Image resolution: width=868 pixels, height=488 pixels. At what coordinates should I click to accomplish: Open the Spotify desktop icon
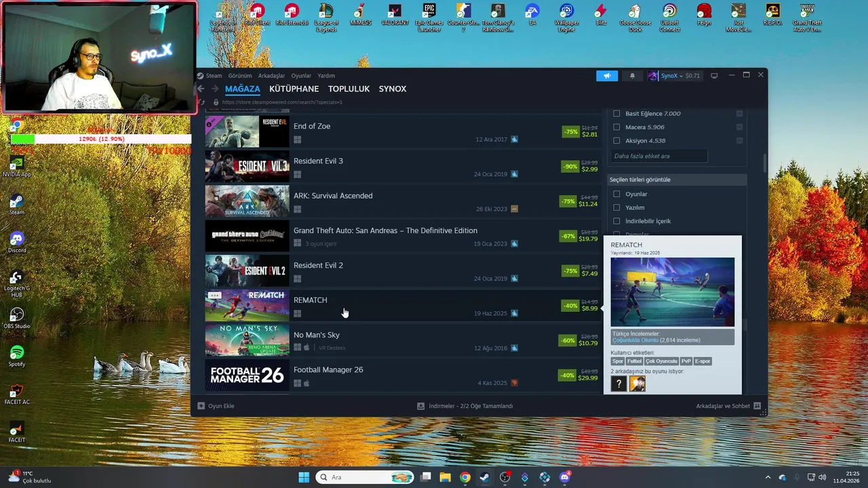click(x=17, y=357)
